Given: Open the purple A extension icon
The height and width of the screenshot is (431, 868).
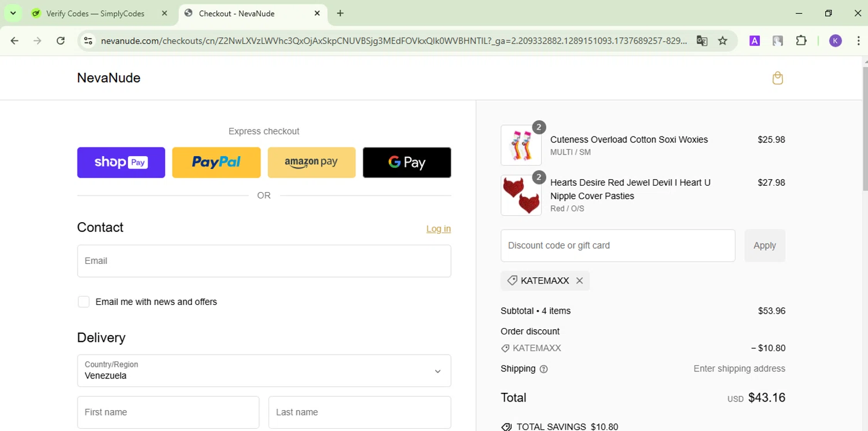Looking at the screenshot, I should pos(755,40).
